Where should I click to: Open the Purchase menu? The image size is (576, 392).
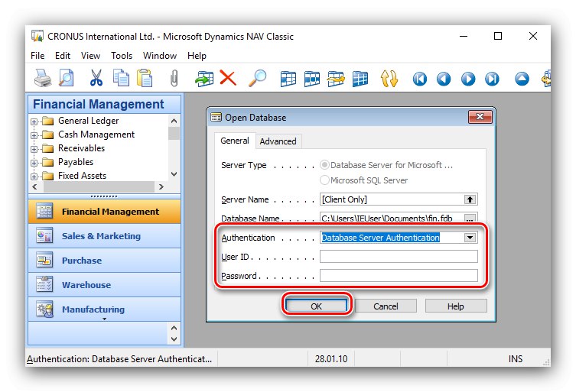coord(105,261)
